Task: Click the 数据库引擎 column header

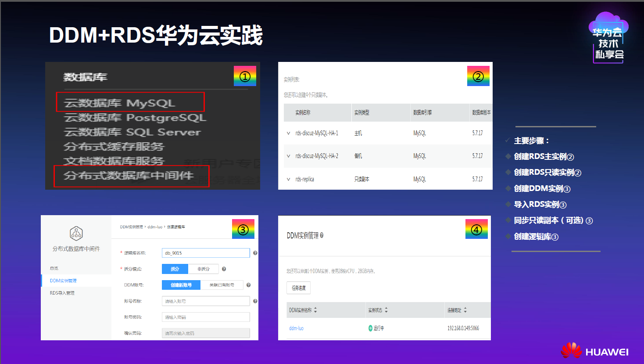Action: coord(422,112)
